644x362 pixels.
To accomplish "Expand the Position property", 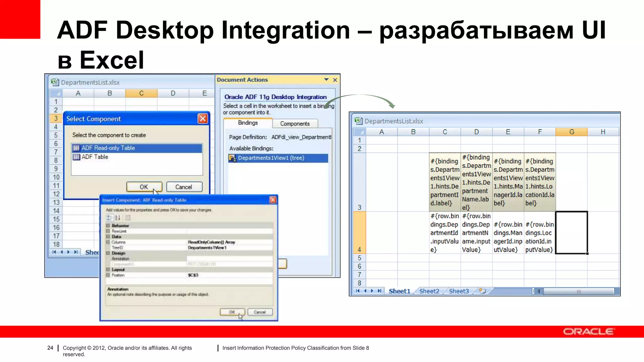I will [x=108, y=275].
